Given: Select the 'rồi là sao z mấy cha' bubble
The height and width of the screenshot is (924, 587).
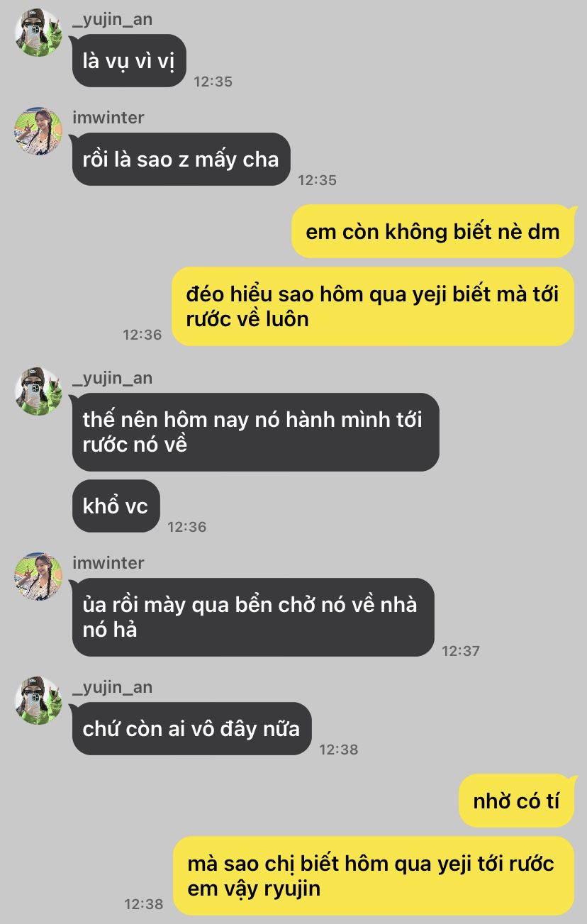Looking at the screenshot, I should pos(181,160).
